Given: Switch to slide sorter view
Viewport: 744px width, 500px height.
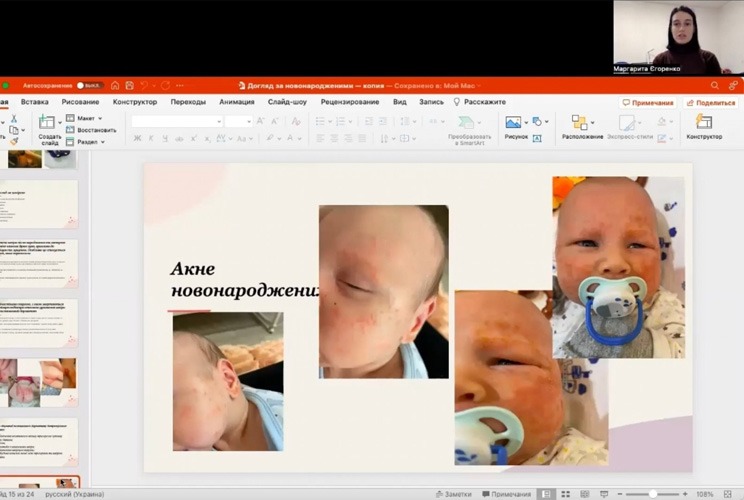Looking at the screenshot, I should click(564, 494).
